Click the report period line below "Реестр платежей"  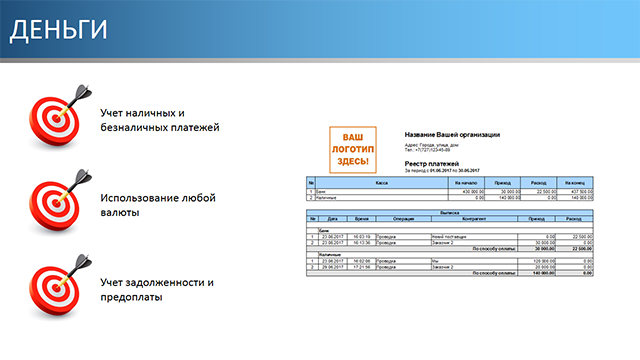coord(442,171)
